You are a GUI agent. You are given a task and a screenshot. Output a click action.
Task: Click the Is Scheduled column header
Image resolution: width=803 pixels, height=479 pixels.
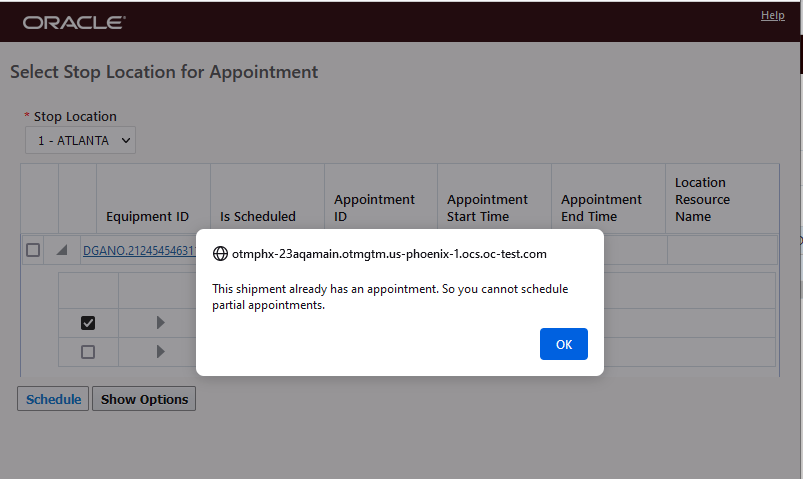(258, 216)
